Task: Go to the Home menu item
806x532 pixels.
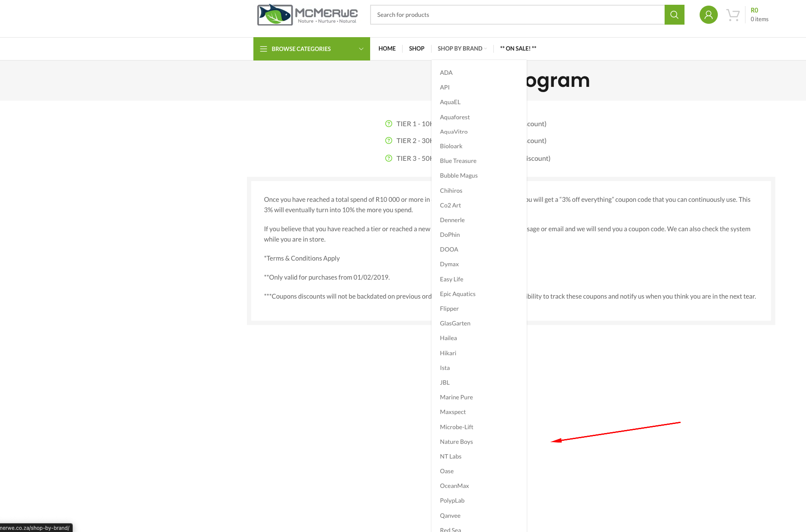Action: (x=387, y=48)
